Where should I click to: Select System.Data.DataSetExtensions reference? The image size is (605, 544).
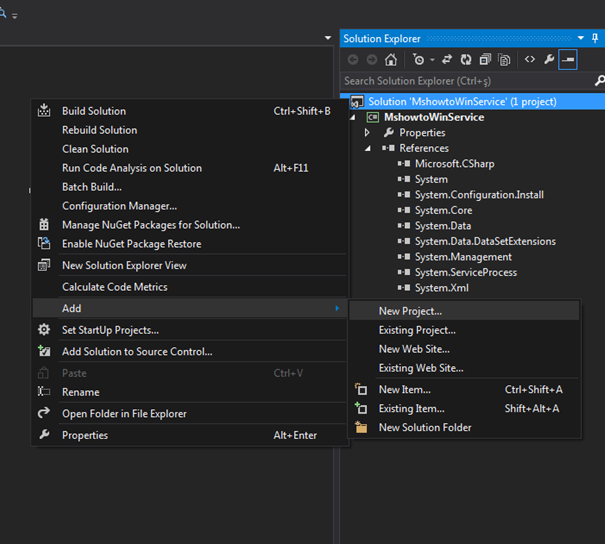point(485,242)
